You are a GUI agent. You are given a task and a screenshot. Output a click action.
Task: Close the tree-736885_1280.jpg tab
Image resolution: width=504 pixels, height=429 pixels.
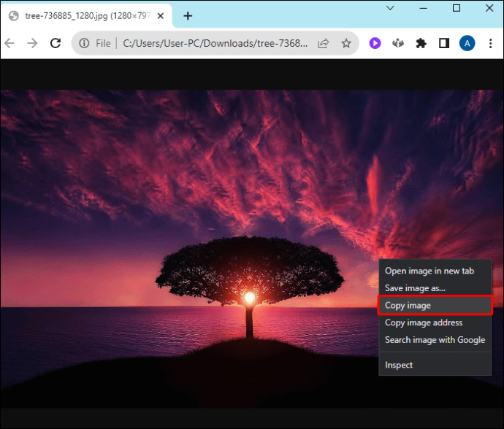[161, 16]
